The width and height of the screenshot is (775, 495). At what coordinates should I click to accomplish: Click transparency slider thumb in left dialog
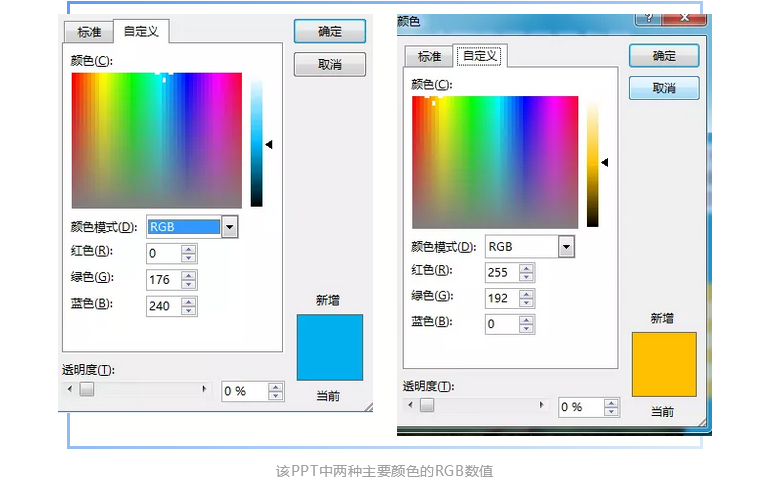87,389
